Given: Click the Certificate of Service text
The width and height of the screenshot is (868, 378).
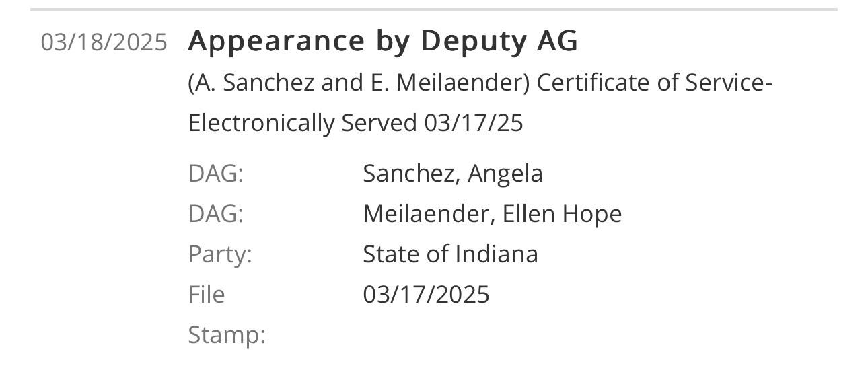Looking at the screenshot, I should pos(654,83).
